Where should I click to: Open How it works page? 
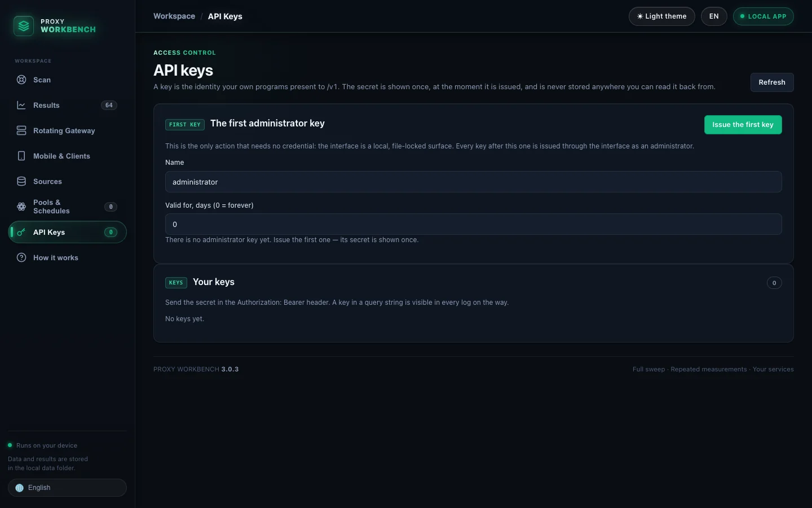point(67,257)
